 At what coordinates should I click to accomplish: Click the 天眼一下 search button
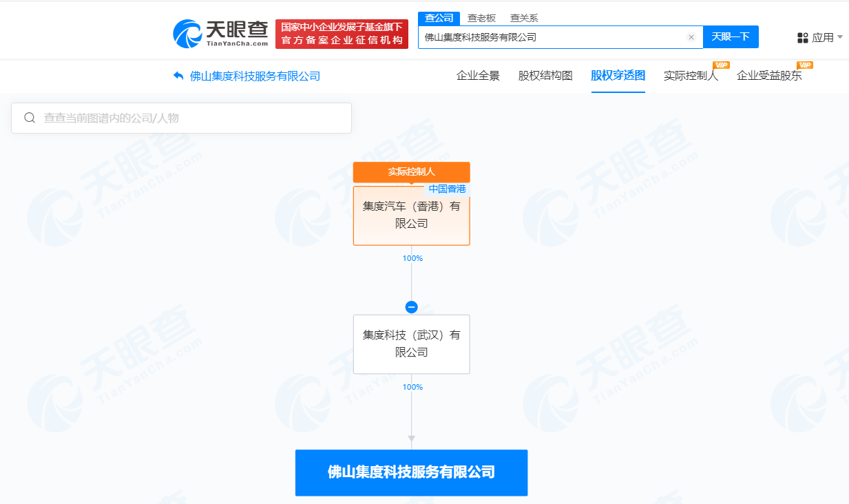(x=731, y=37)
